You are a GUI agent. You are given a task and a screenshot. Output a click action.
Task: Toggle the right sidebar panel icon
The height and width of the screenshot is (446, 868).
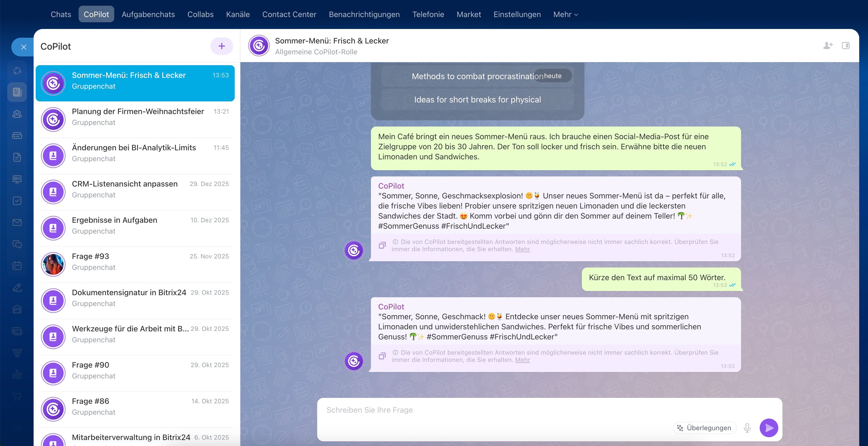(x=846, y=46)
